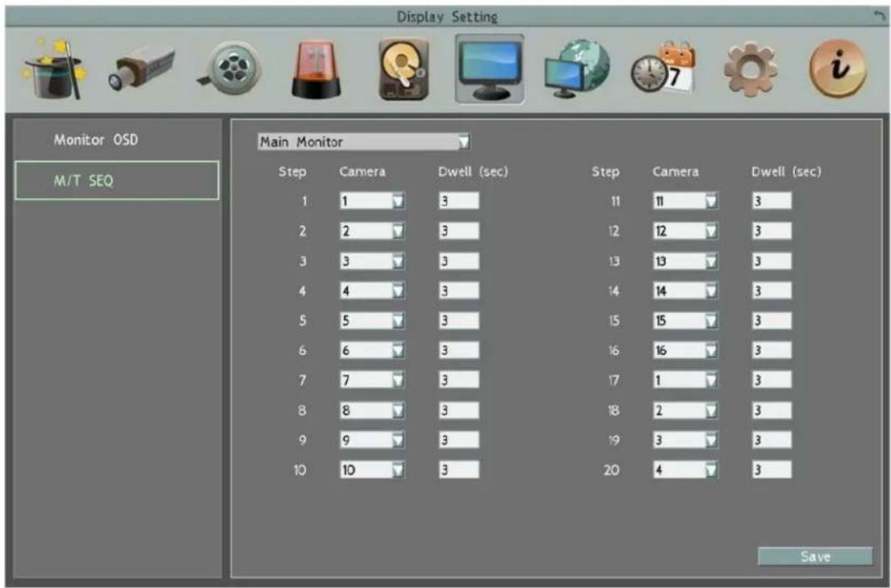891x588 pixels.
Task: Click dwell seconds field for step 14
Action: [x=772, y=290]
